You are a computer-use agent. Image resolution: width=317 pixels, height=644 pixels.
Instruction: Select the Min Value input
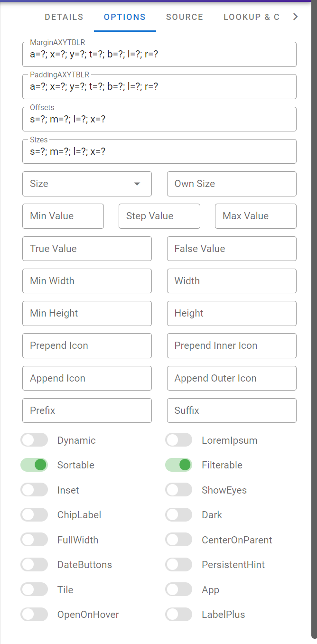63,216
